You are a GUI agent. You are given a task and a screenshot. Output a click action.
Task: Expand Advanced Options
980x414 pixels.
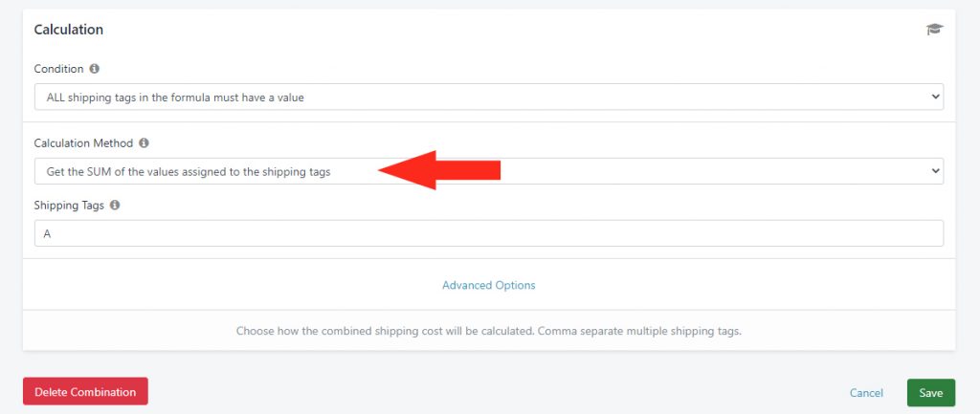pos(489,285)
